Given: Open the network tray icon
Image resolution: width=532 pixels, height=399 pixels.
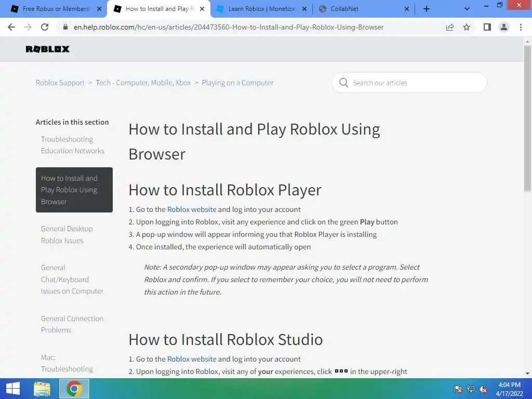Looking at the screenshot, I should click(x=470, y=389).
